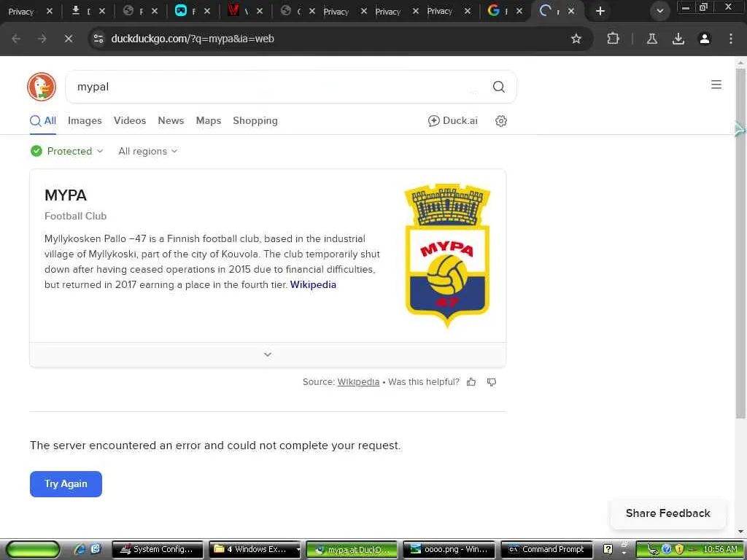Expand hidden taskbar toolbar icons arrow
Image resolution: width=747 pixels, height=560 pixels.
point(624,553)
